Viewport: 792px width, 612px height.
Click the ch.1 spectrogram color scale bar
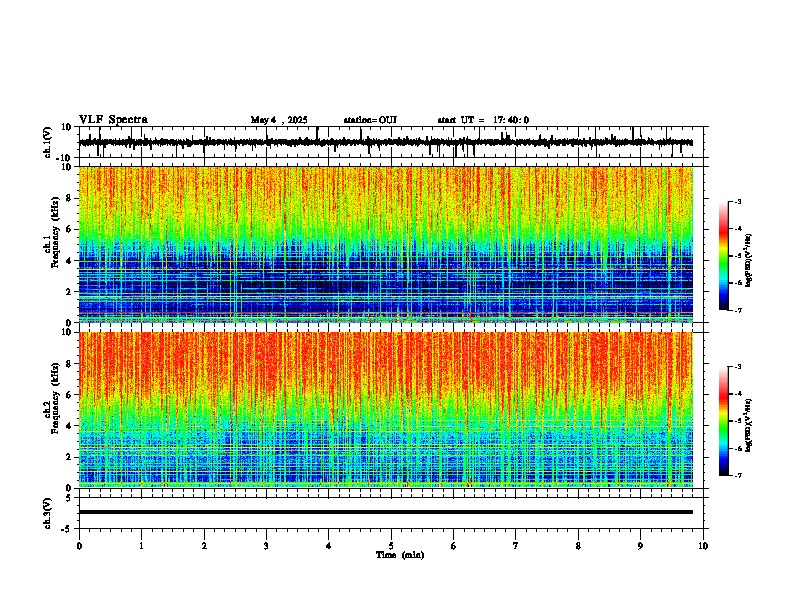pos(724,256)
